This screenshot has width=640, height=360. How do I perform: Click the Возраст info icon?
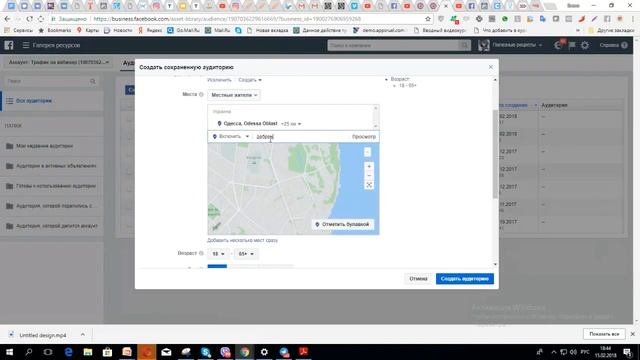click(x=201, y=253)
